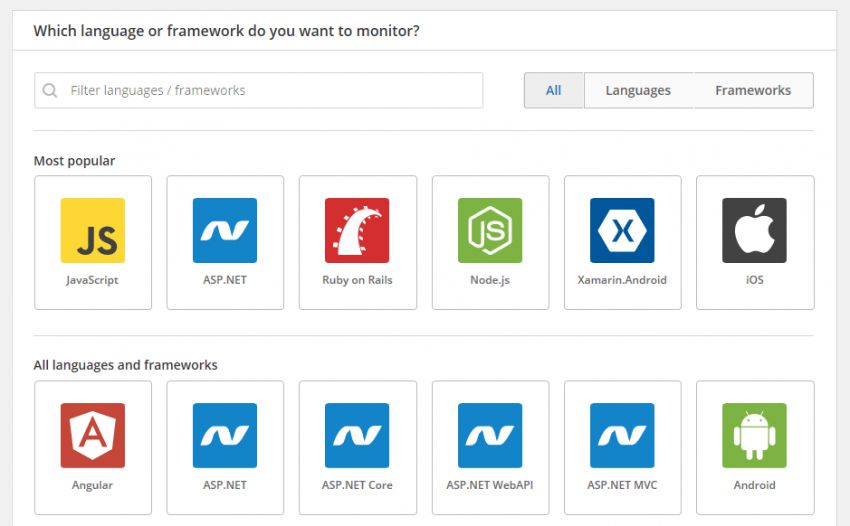
Task: Click the JavaScript label text
Action: 92,280
